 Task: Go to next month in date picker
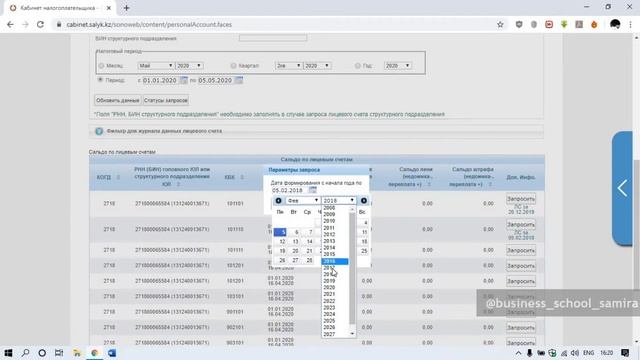363,201
